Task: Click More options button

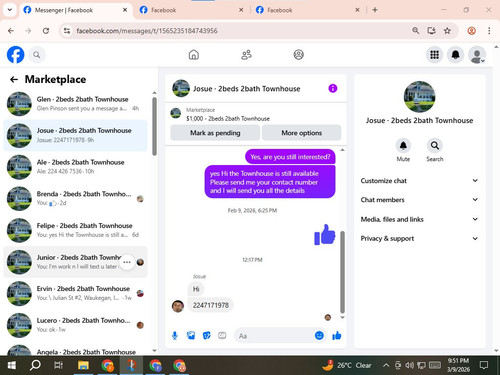Action: [302, 133]
